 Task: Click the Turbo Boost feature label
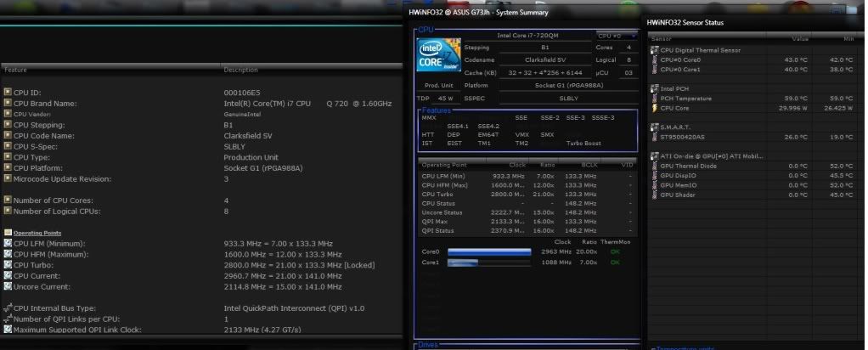click(x=583, y=144)
